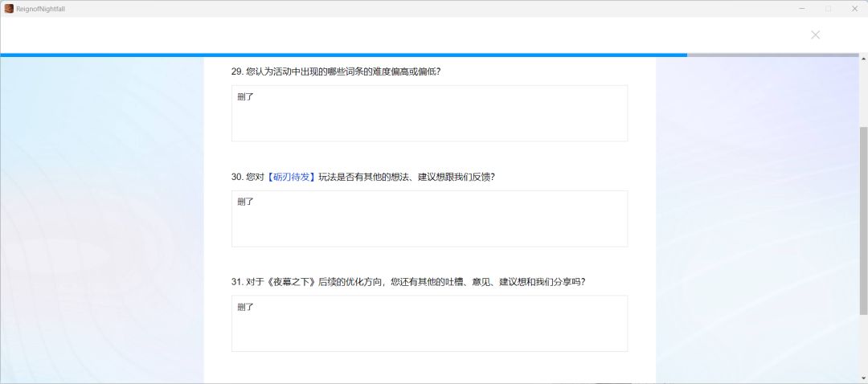868x384 pixels.
Task: Click the disabled maximize window button
Action: (828, 9)
